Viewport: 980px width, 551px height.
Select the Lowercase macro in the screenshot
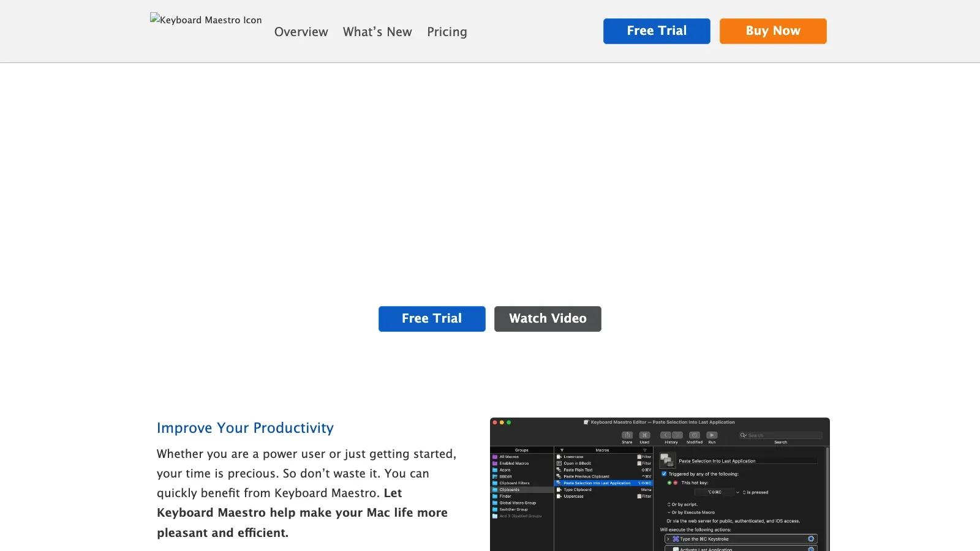point(603,457)
